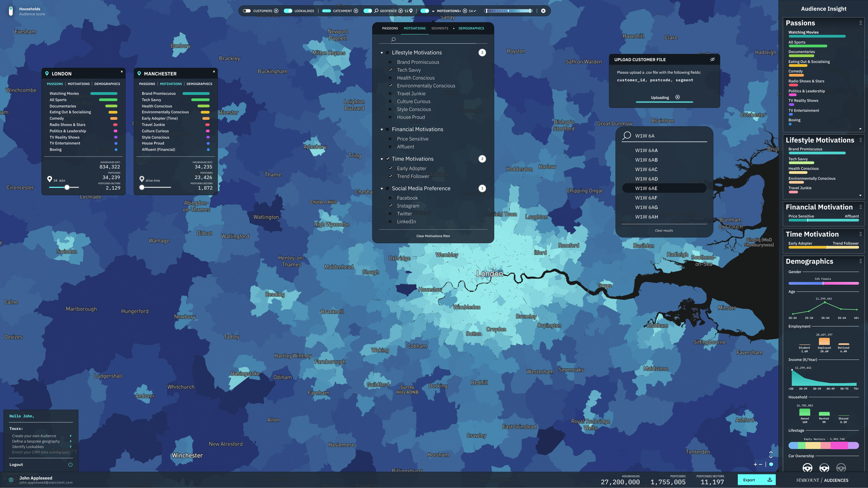Click the Export download icon
The height and width of the screenshot is (488, 868).
point(770,480)
